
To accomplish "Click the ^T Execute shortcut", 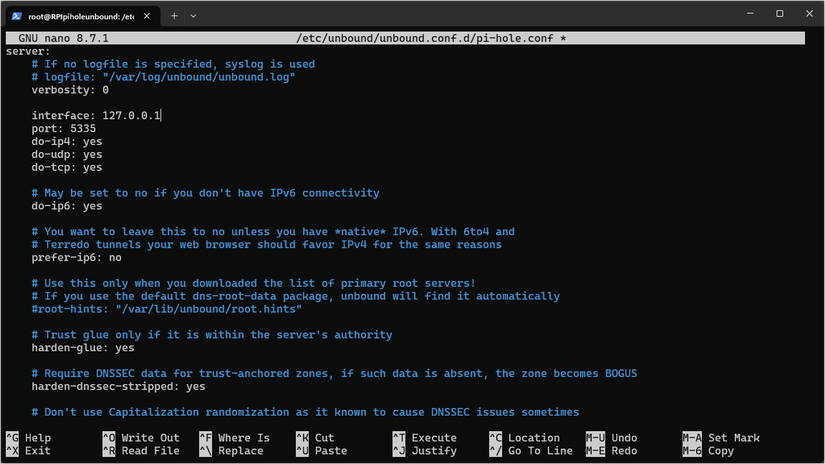I will coord(425,438).
